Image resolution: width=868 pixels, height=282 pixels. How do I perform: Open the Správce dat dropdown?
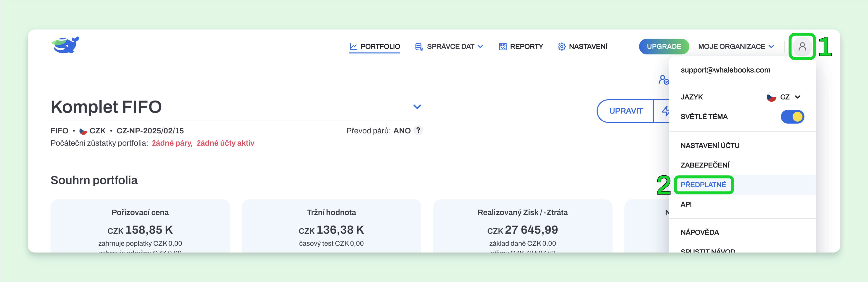(x=449, y=47)
